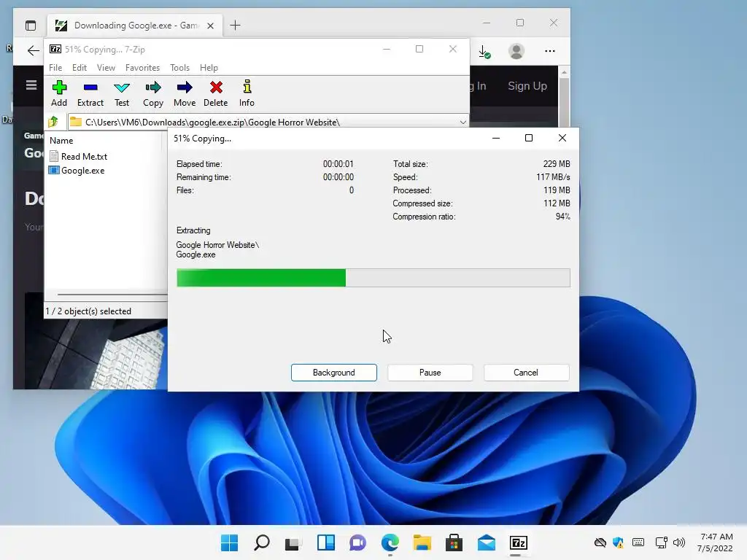The image size is (747, 560).
Task: Open the Edge downloads icon
Action: [484, 52]
